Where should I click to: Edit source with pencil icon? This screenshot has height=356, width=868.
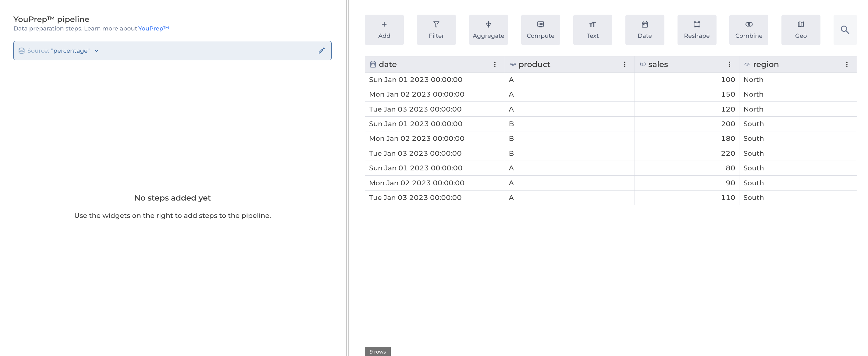click(322, 51)
